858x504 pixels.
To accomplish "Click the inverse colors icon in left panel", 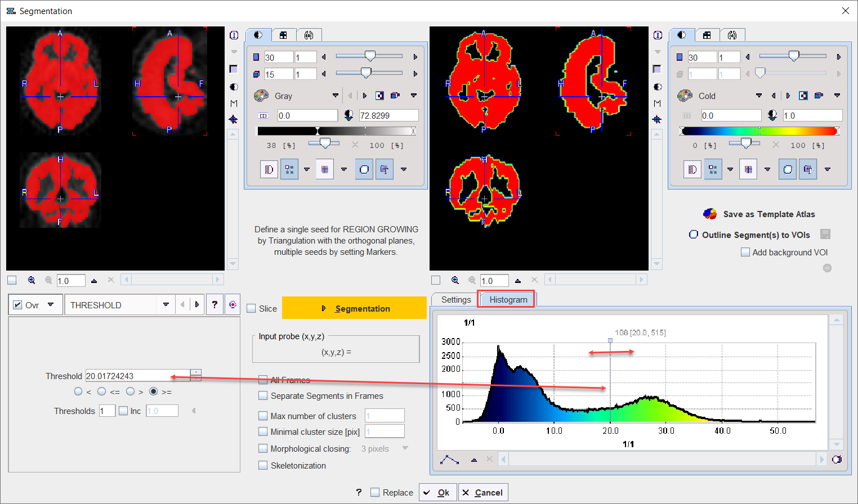I will [380, 96].
